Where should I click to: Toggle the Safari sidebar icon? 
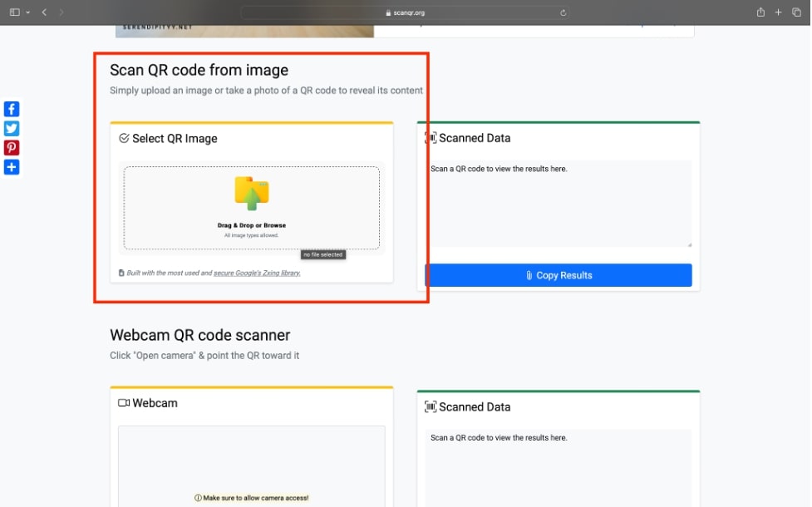pos(14,12)
